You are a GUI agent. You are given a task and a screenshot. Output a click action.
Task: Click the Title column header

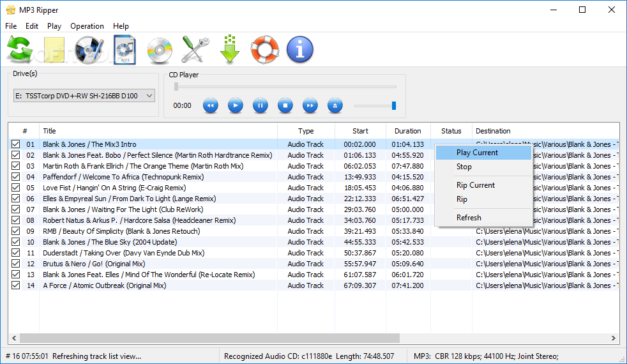pyautogui.click(x=158, y=131)
